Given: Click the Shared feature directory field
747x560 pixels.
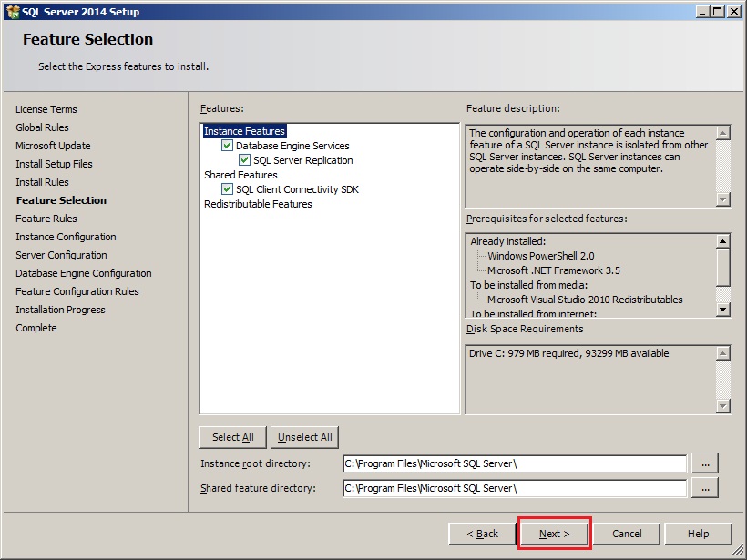Looking at the screenshot, I should point(515,488).
